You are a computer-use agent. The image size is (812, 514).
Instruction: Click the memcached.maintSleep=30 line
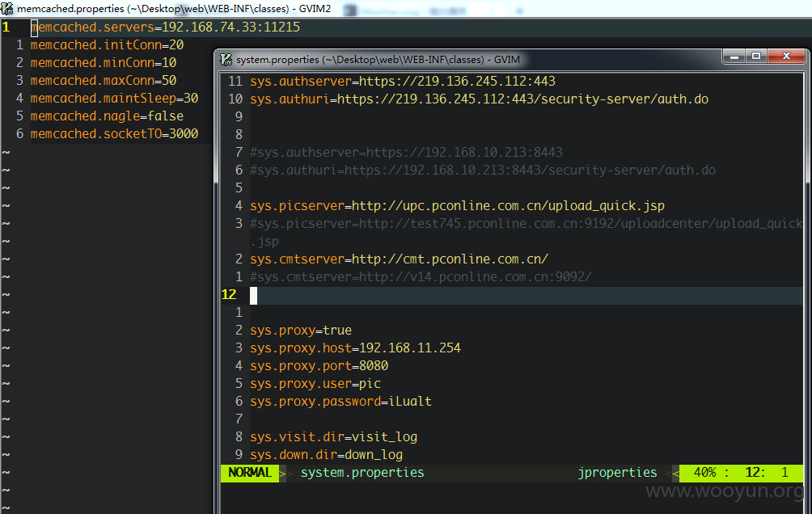point(115,98)
